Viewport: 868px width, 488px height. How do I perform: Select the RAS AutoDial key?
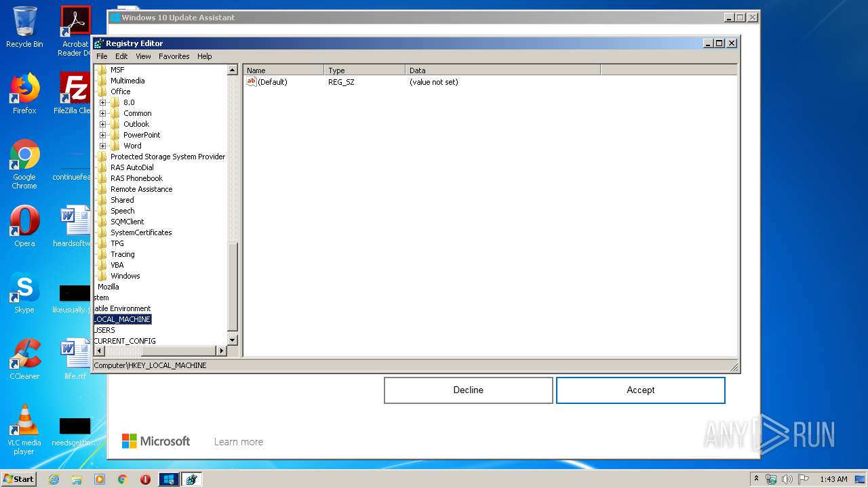132,167
